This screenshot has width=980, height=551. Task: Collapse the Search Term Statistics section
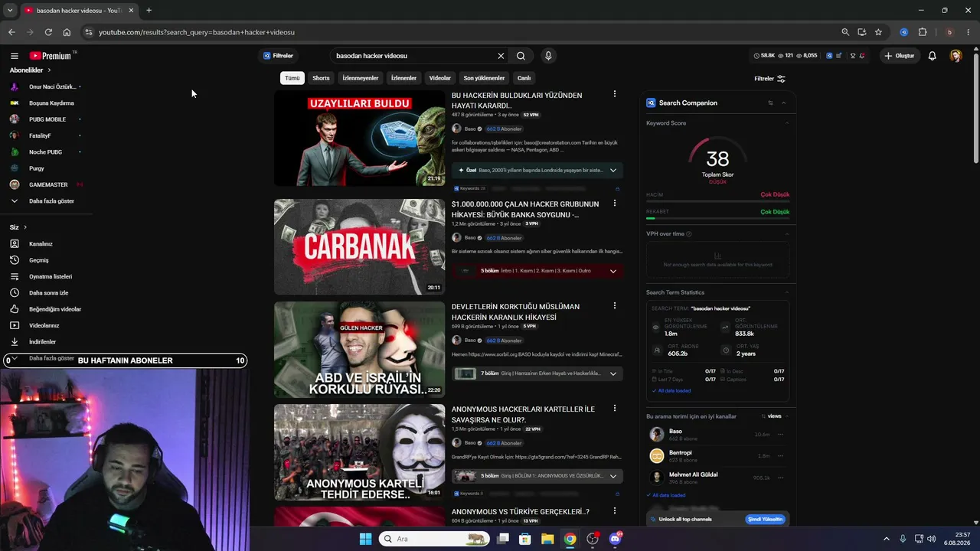[x=787, y=292]
